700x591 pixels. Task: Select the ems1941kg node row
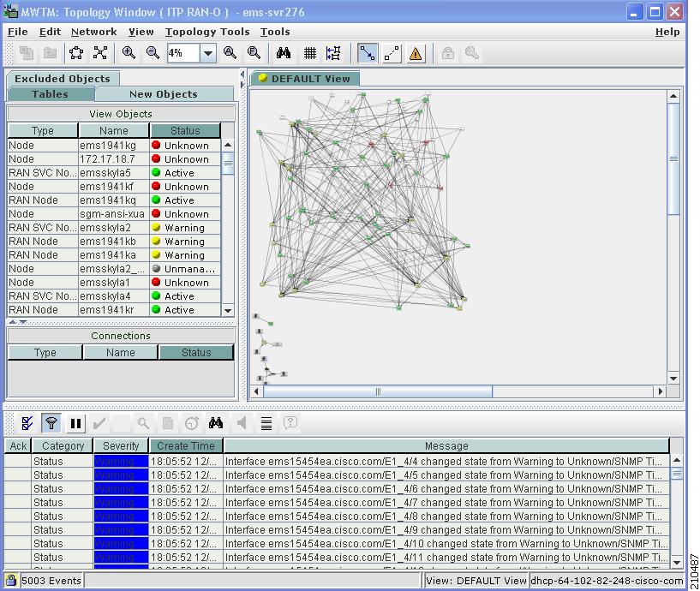click(114, 146)
